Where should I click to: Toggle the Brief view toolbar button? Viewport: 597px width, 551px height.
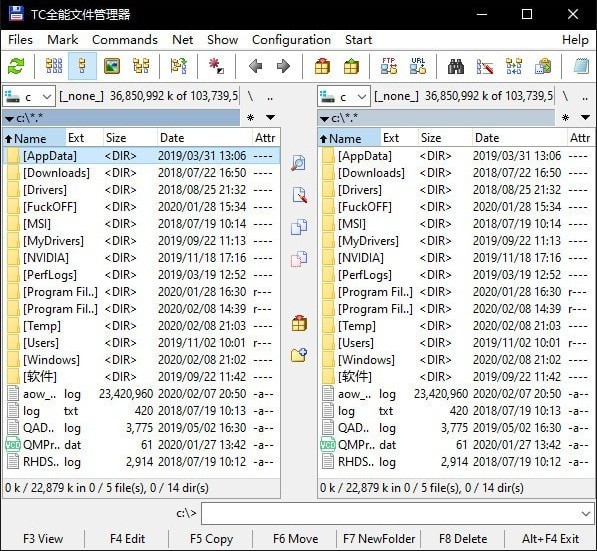click(54, 66)
